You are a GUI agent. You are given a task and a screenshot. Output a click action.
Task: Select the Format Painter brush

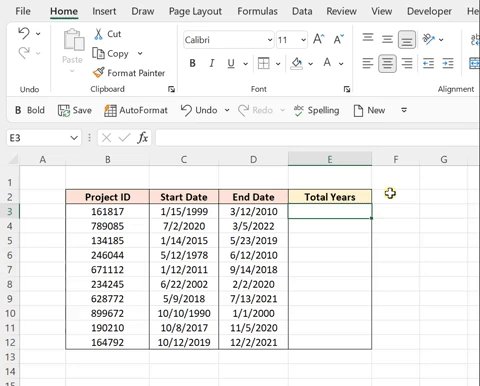coord(99,73)
